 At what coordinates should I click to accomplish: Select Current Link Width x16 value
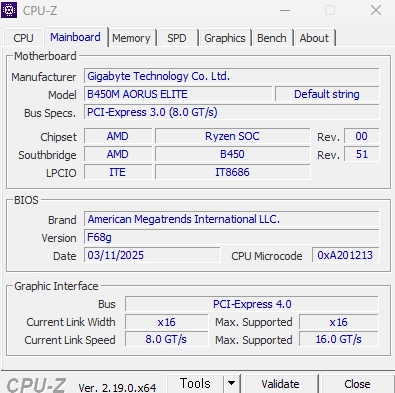[x=167, y=322]
